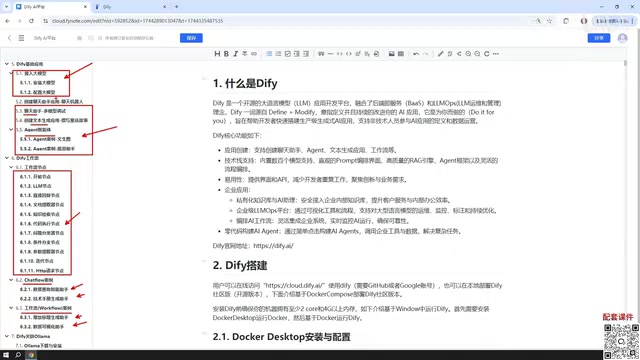Zoom out with magnifier minus icon
Screen dimensions: 640x360
coord(477,54)
